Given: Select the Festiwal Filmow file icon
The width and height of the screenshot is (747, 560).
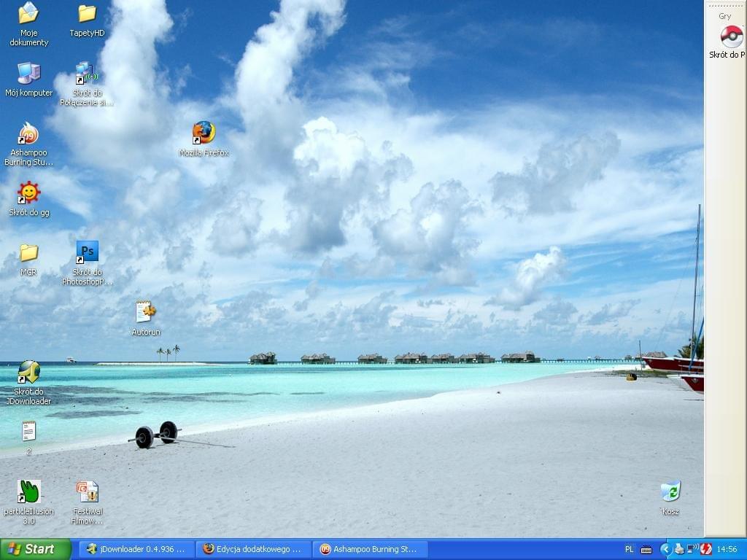Looking at the screenshot, I should pos(88,492).
